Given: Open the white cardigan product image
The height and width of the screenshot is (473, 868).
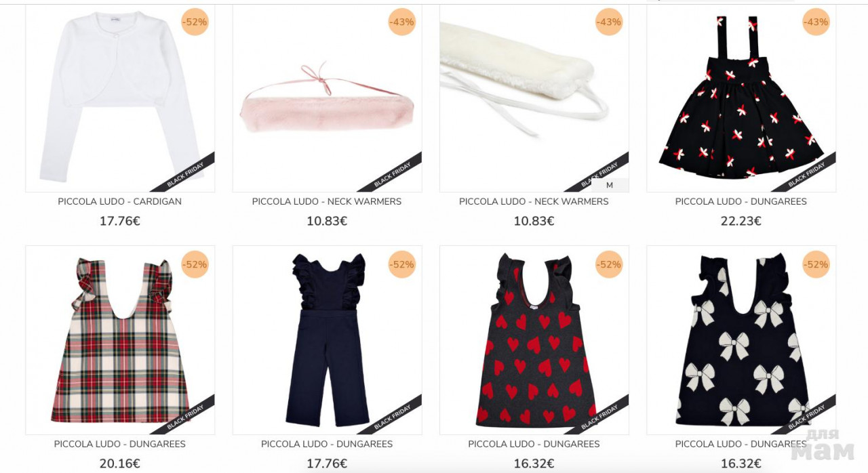Looking at the screenshot, I should click(x=120, y=99).
